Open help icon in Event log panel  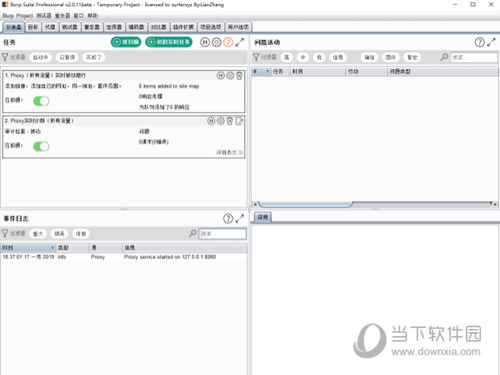pyautogui.click(x=228, y=219)
